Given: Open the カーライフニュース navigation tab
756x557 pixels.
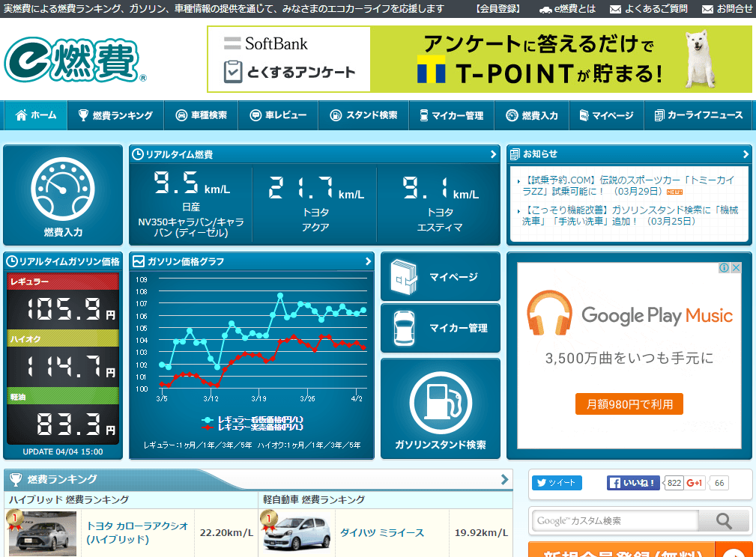Looking at the screenshot, I should pyautogui.click(x=698, y=115).
